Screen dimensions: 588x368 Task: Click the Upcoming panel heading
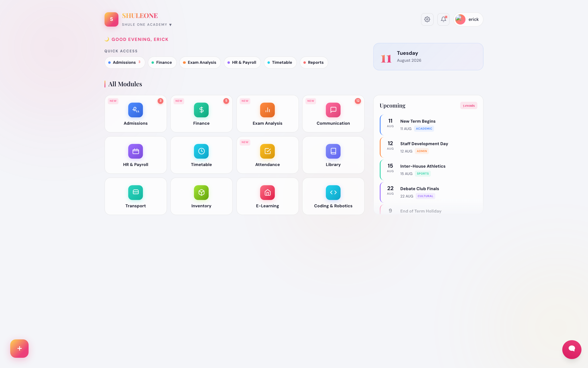(392, 106)
